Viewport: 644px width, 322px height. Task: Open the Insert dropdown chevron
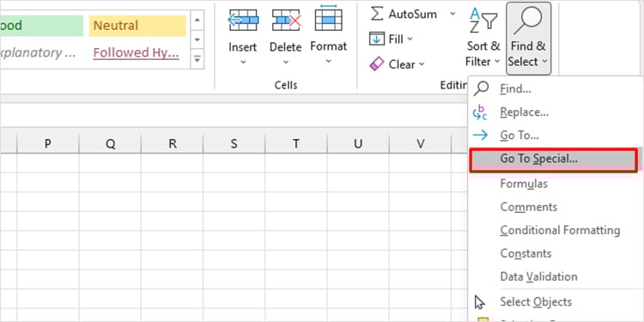click(243, 62)
